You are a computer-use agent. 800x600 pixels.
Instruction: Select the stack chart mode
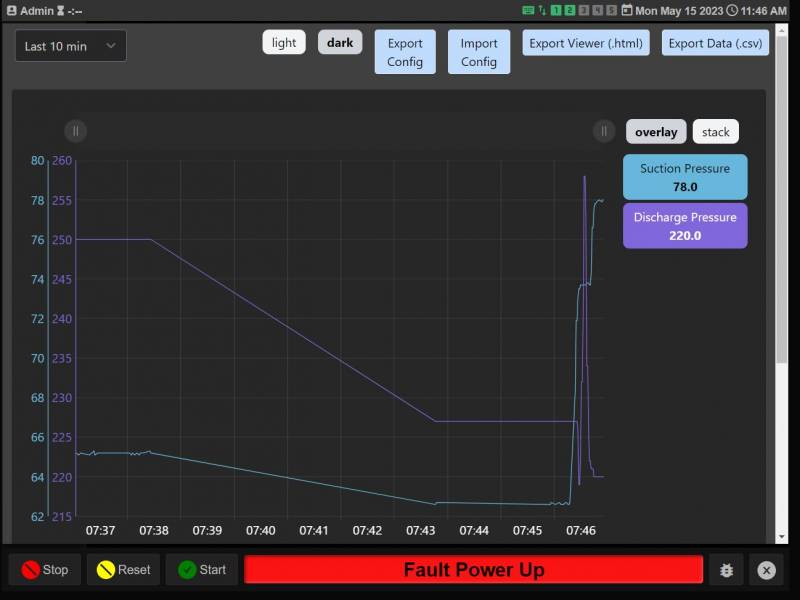[x=716, y=132]
